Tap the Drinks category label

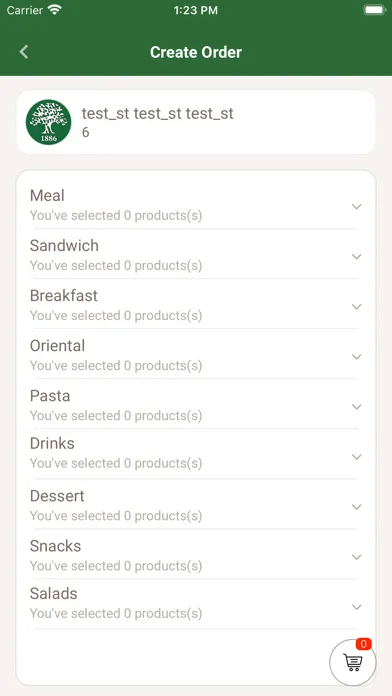coord(52,443)
